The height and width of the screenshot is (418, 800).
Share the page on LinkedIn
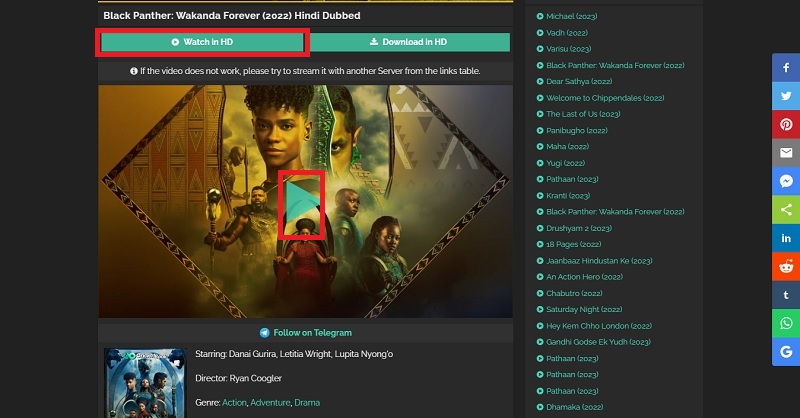[x=786, y=238]
